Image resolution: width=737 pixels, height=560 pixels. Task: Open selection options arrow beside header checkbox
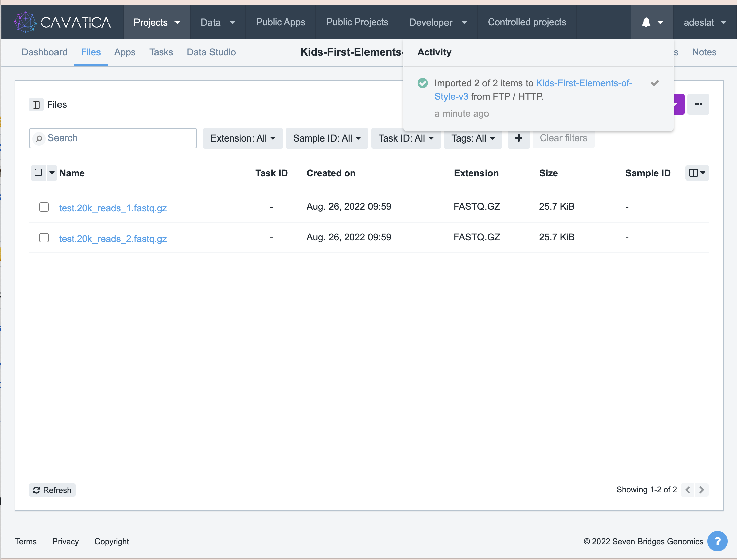[52, 173]
